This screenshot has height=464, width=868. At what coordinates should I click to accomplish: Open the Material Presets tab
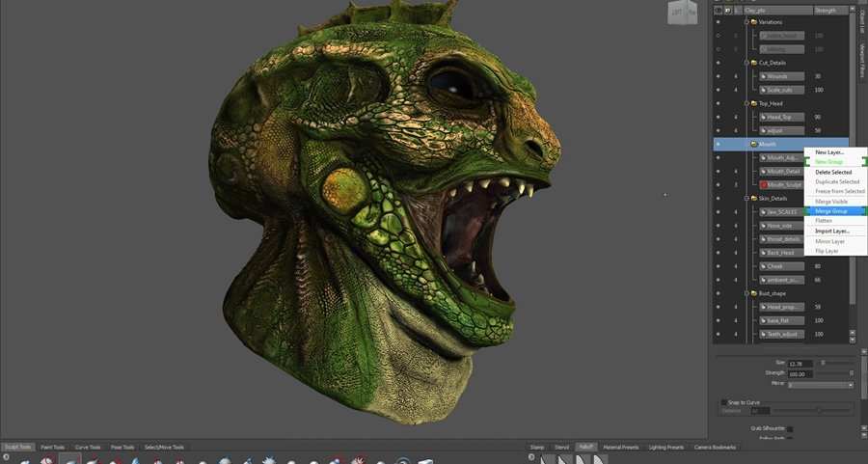point(620,448)
